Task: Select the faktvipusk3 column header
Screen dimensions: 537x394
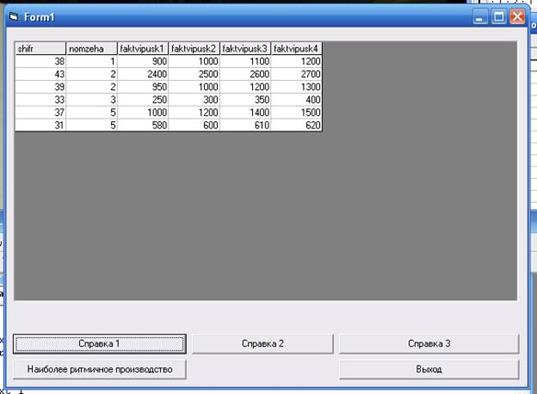Action: [x=245, y=49]
